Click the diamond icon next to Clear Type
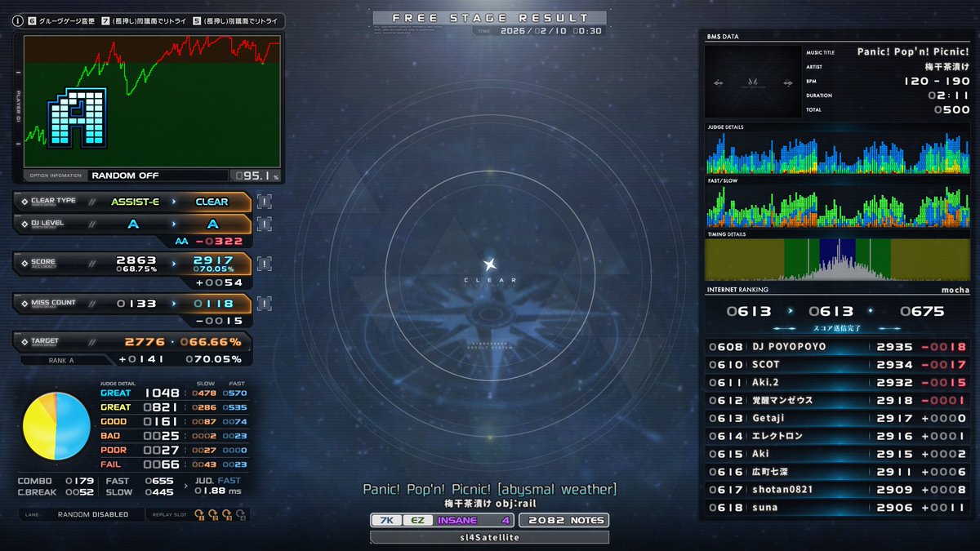This screenshot has width=980, height=551. point(24,201)
